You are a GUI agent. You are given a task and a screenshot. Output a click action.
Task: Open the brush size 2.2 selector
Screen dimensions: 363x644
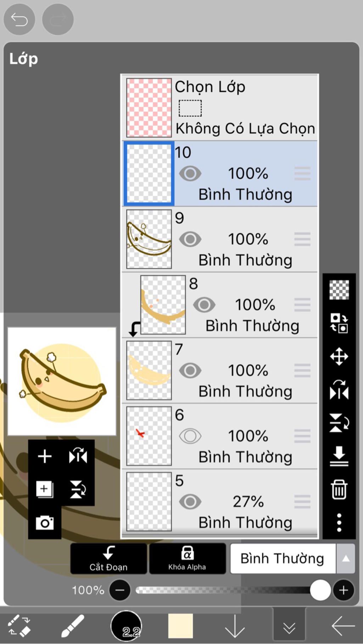tap(126, 626)
